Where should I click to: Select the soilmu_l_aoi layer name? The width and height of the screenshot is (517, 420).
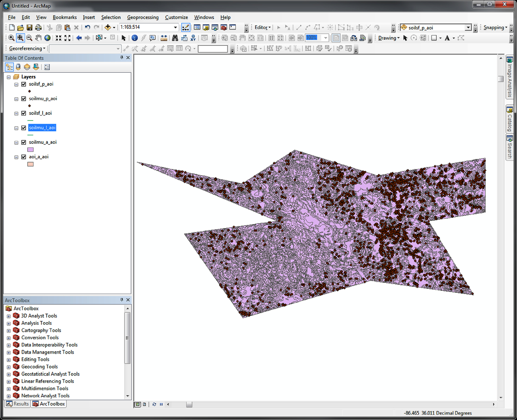pos(42,128)
